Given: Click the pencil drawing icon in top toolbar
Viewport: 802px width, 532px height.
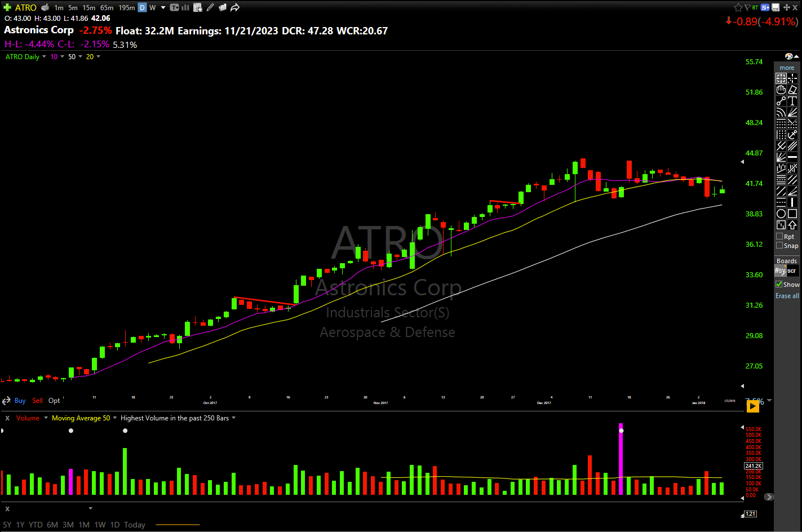Looking at the screenshot, I should (210, 7).
